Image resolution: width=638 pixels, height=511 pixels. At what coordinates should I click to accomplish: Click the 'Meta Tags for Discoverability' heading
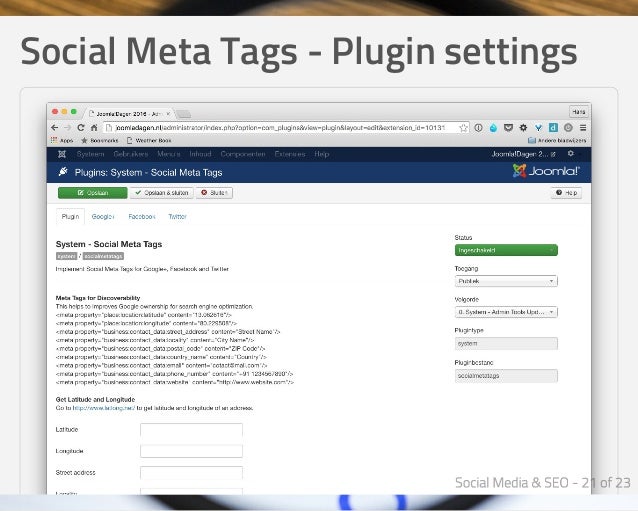[x=98, y=298]
